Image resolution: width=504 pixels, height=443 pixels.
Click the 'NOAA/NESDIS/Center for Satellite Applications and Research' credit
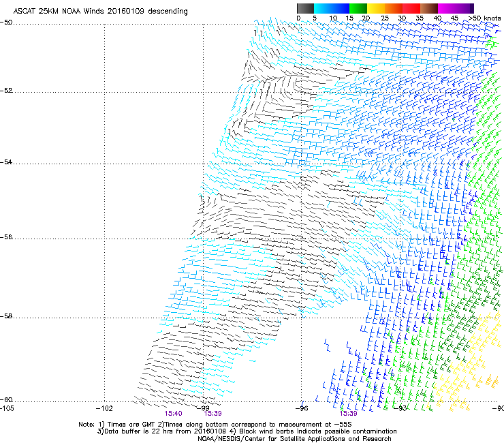click(294, 439)
